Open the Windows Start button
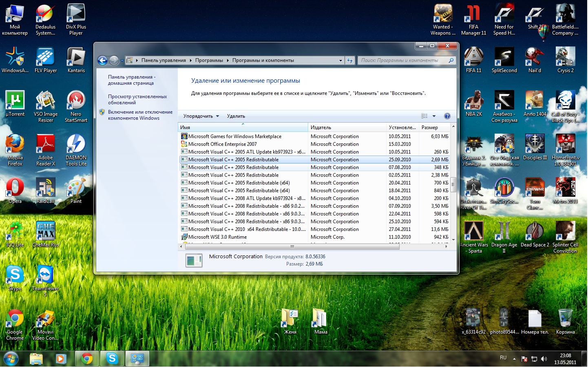588x367 pixels. pyautogui.click(x=11, y=358)
